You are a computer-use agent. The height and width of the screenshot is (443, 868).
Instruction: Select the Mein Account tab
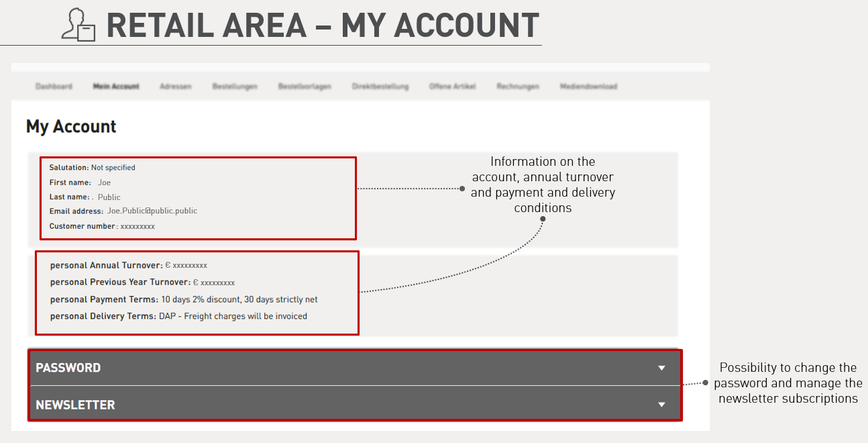coord(116,87)
